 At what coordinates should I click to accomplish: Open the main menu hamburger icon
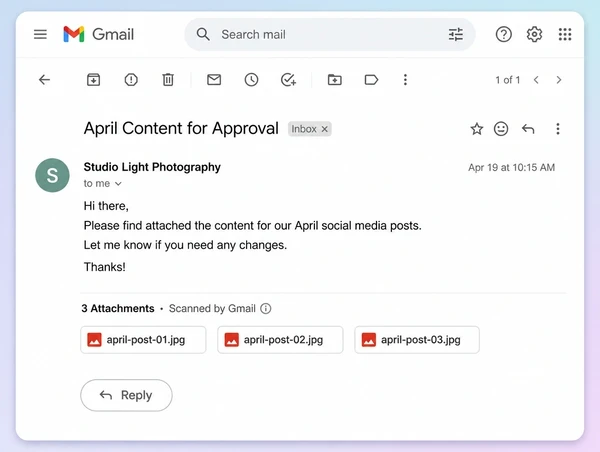(x=40, y=34)
